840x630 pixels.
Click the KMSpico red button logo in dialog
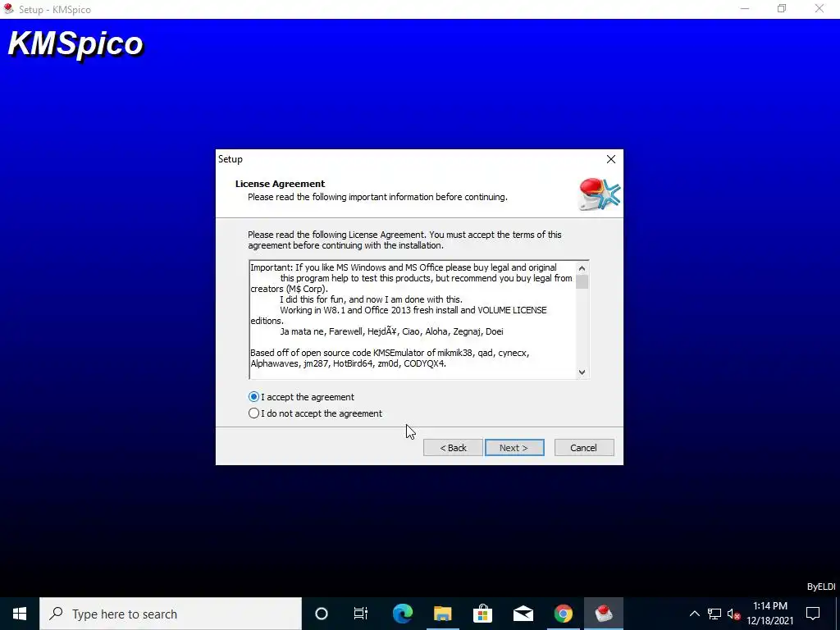tap(600, 194)
